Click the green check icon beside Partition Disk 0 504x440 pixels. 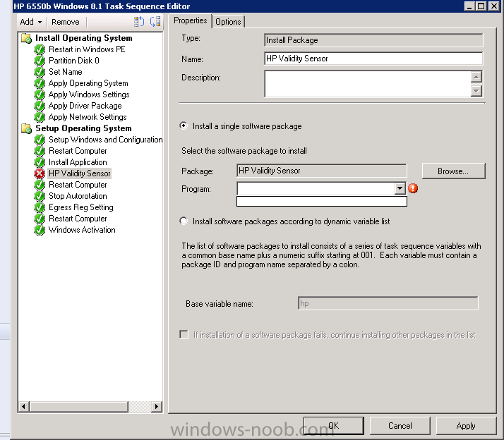point(40,61)
